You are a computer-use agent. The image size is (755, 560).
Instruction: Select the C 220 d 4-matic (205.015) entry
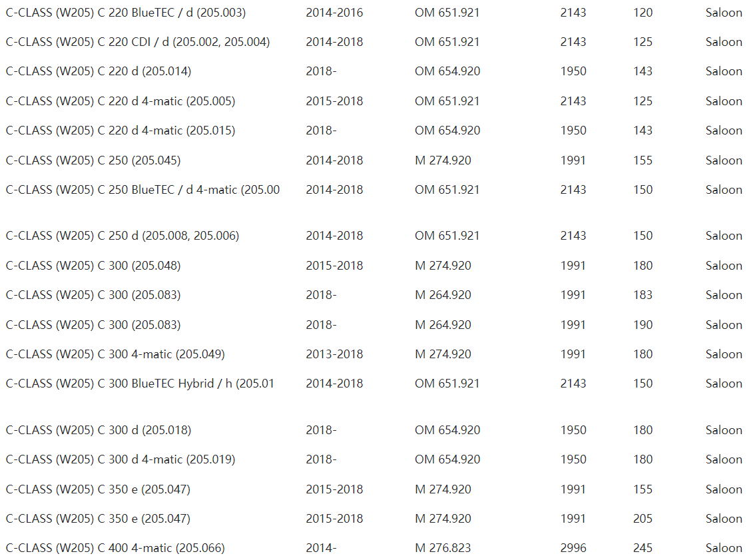coord(121,131)
